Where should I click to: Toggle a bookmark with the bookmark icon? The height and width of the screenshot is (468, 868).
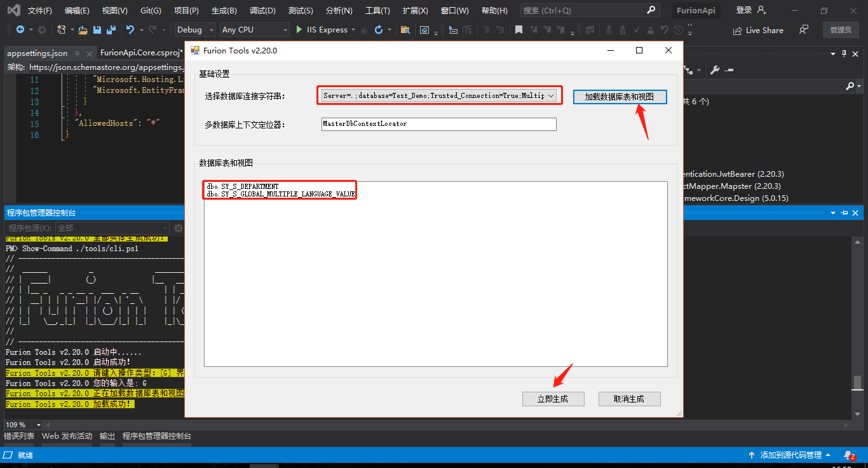tap(519, 29)
